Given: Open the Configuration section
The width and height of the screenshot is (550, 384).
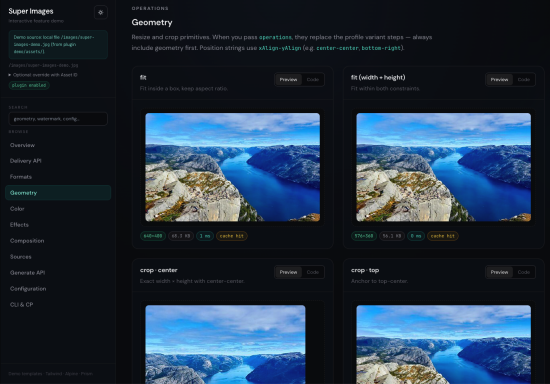Looking at the screenshot, I should [x=58, y=289].
